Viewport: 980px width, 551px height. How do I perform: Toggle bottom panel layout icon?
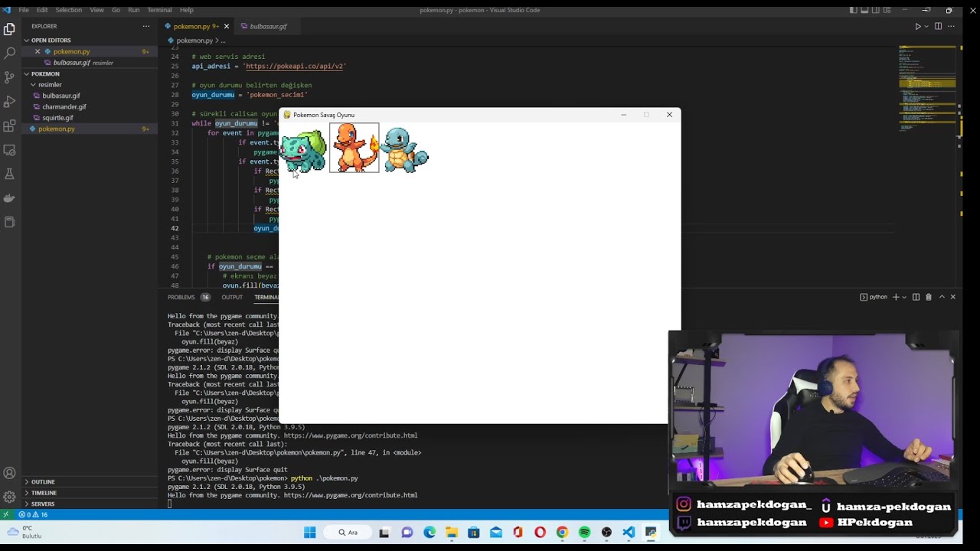[x=864, y=10]
